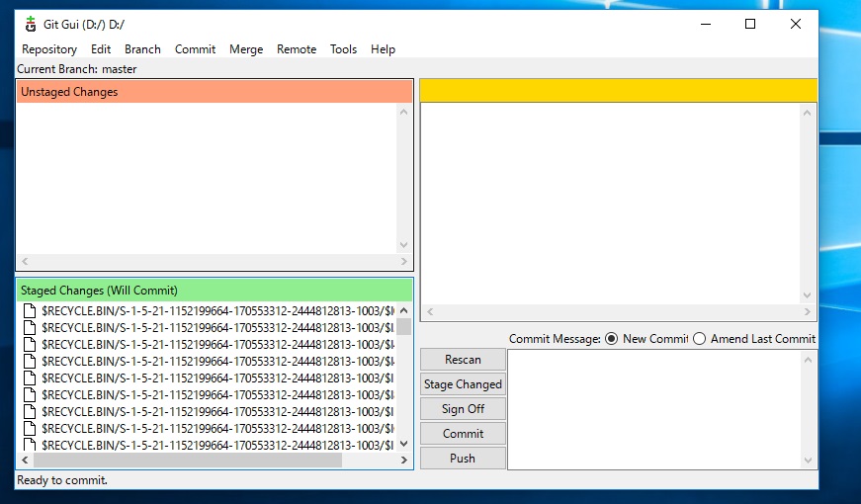The height and width of the screenshot is (504, 861).
Task: Open the Repository menu
Action: coord(49,49)
